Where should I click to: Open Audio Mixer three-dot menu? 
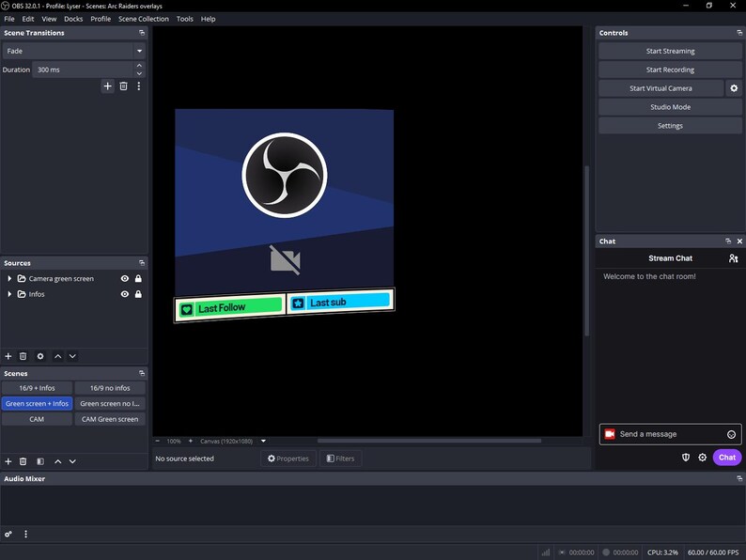pyautogui.click(x=25, y=535)
